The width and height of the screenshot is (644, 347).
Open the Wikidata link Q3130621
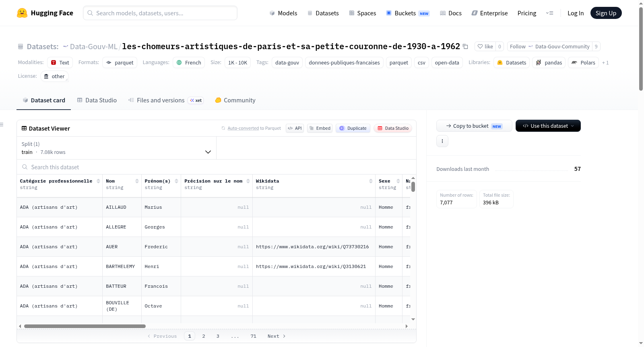pyautogui.click(x=311, y=266)
